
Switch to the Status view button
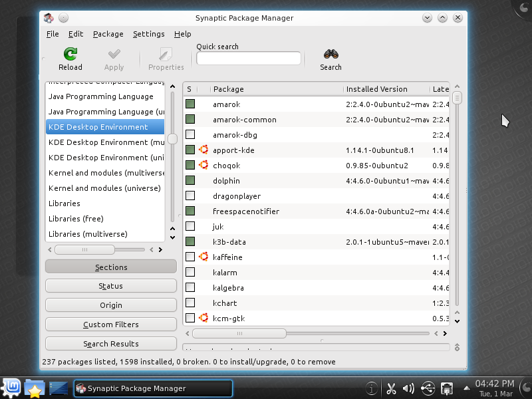click(x=110, y=285)
